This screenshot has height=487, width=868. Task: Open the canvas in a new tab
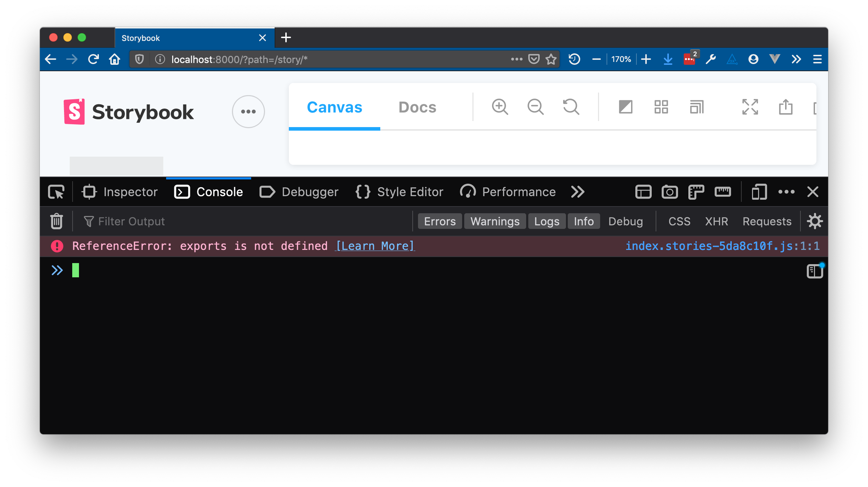point(785,107)
